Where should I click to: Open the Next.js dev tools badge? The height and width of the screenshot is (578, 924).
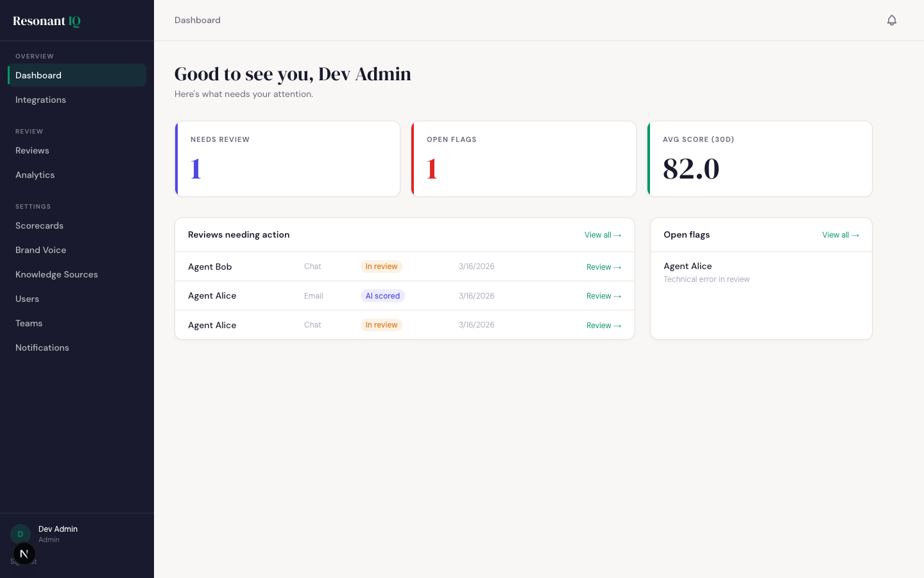point(24,554)
